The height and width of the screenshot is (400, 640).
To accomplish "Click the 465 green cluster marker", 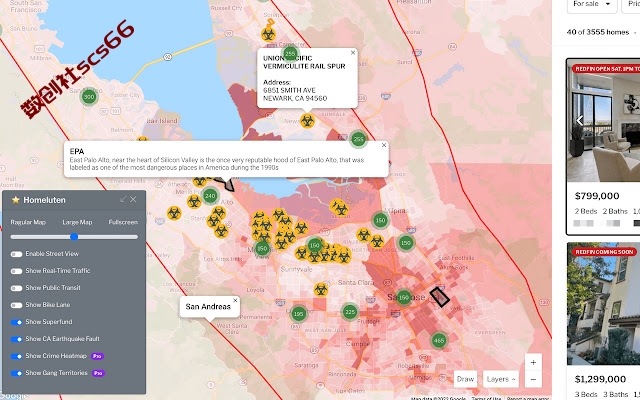I will tap(439, 340).
